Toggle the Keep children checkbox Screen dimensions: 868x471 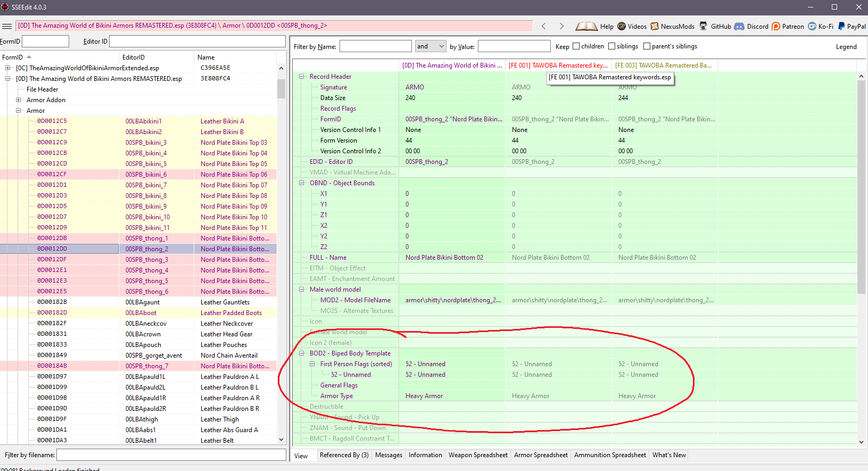click(x=576, y=46)
